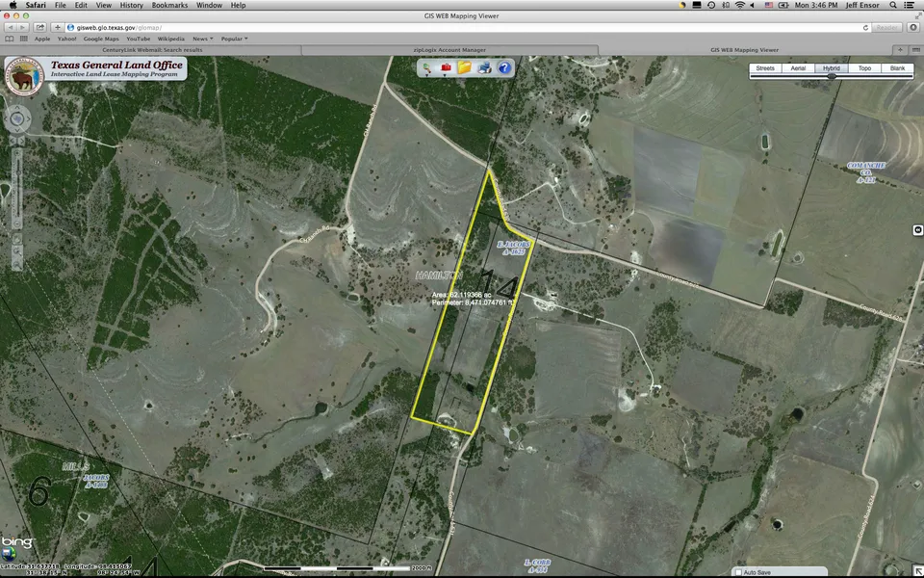Viewport: 924px width, 578px height.
Task: Switch basemap to Aerial
Action: (x=798, y=69)
